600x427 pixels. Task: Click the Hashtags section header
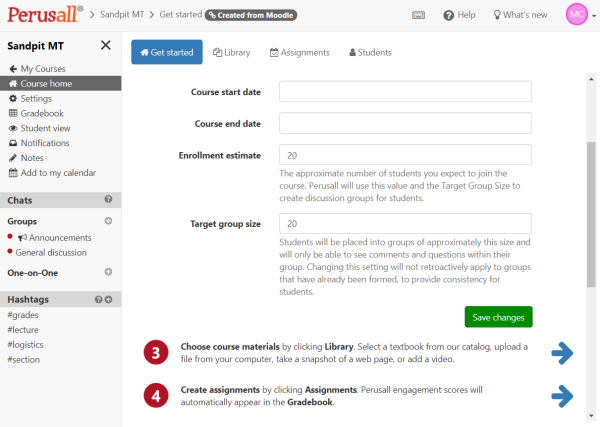click(x=60, y=299)
